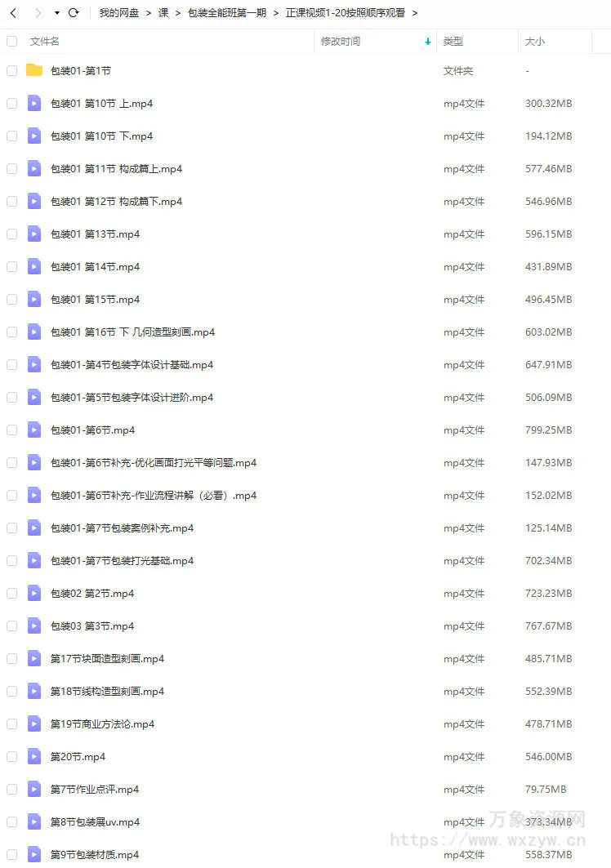Image resolution: width=611 pixels, height=868 pixels.
Task: Sort by the 类型 column header
Action: click(x=453, y=42)
